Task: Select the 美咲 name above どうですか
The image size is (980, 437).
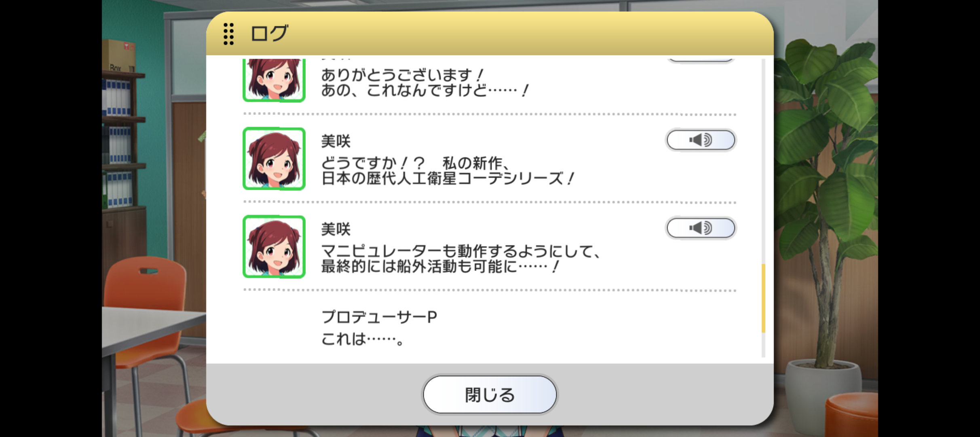Action: [x=336, y=141]
